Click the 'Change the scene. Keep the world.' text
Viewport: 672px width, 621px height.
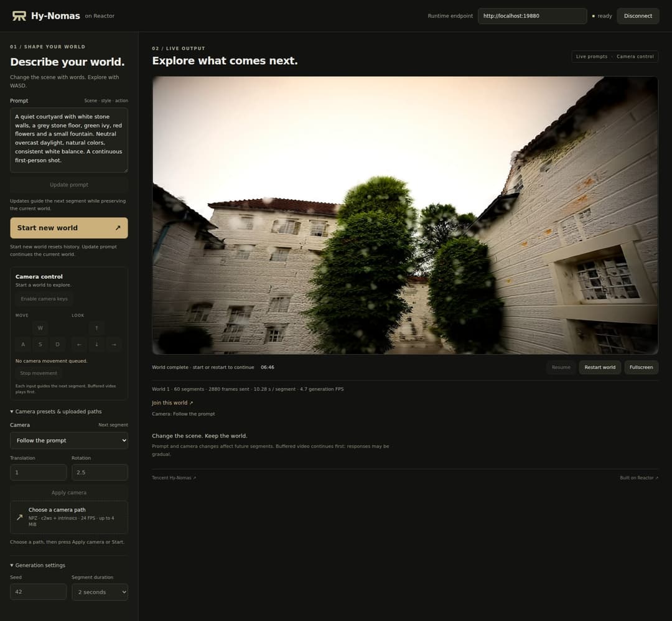199,436
